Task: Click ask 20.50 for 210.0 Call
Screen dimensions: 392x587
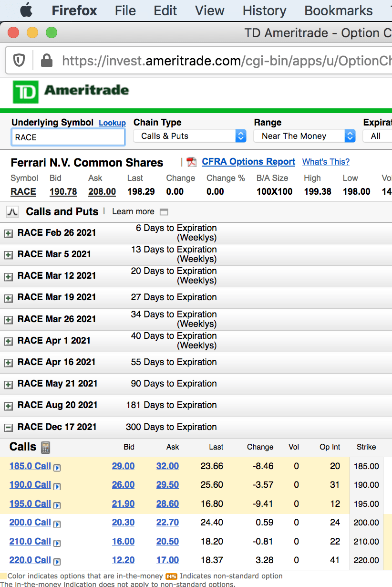Action: click(x=167, y=542)
